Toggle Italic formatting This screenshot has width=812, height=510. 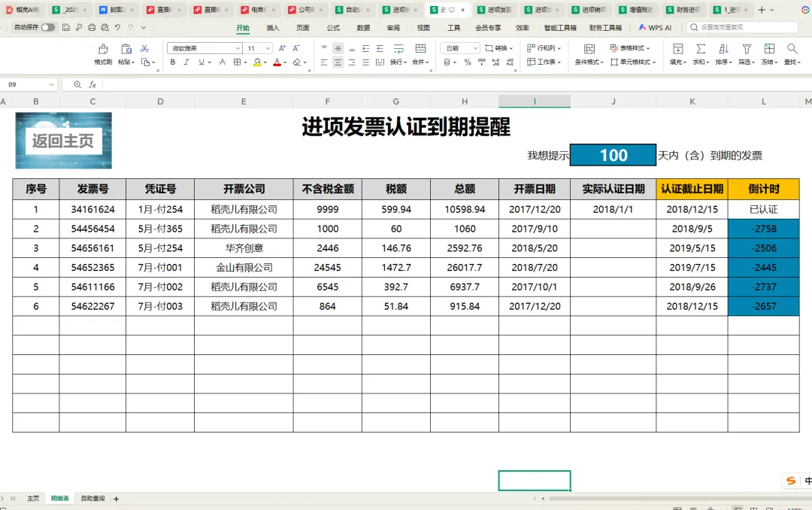point(186,62)
